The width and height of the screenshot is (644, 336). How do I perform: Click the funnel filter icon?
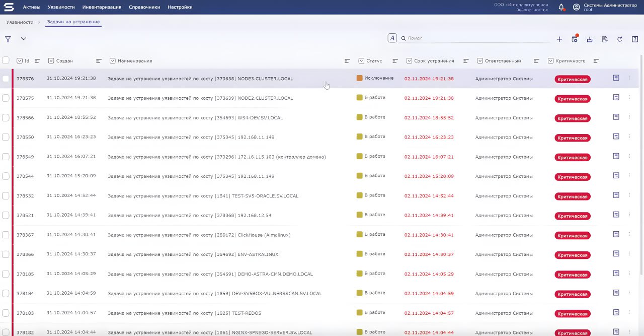[8, 39]
